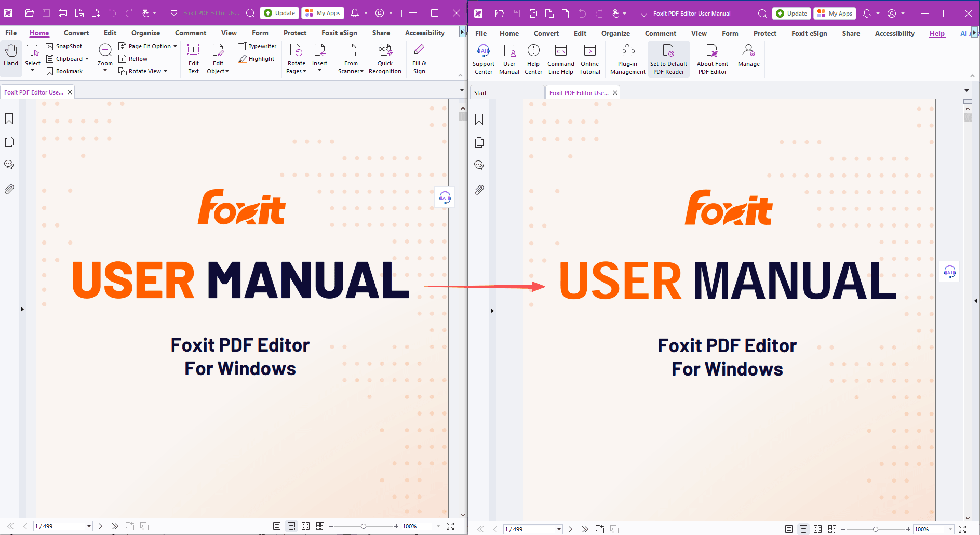Go to last page in right window
This screenshot has width=980, height=535.
pyautogui.click(x=585, y=529)
